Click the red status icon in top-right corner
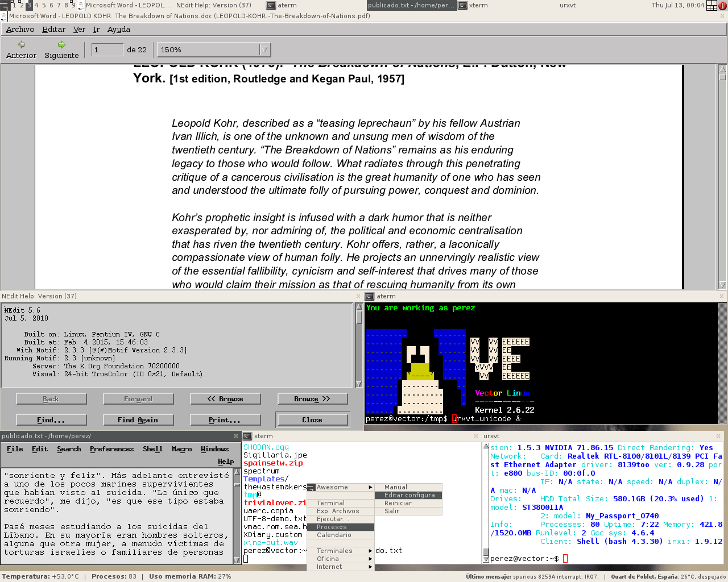The height and width of the screenshot is (582, 728). tap(722, 5)
